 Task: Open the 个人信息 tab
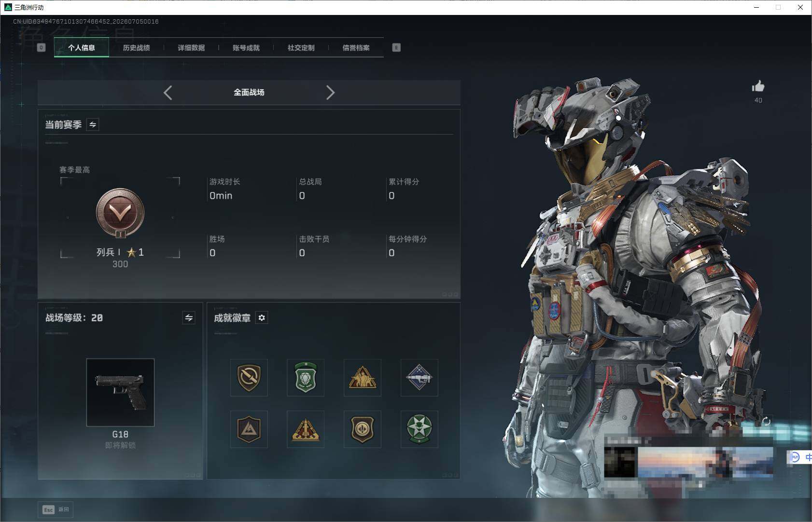click(x=81, y=48)
